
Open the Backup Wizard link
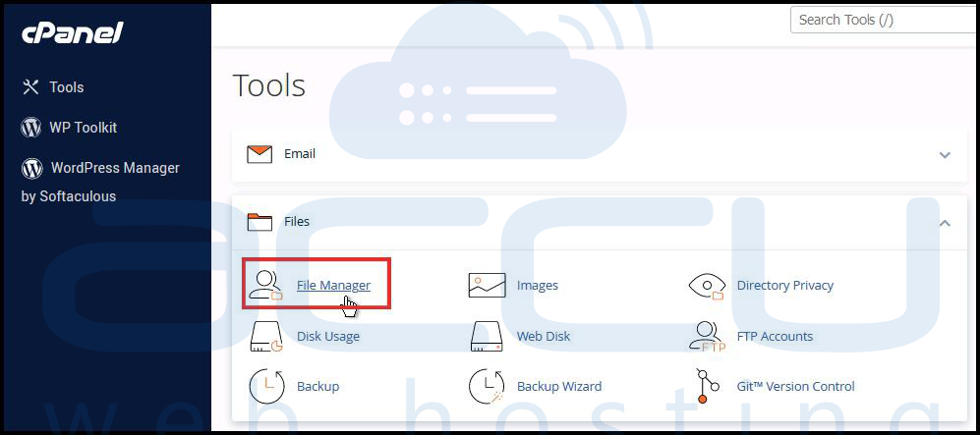(x=559, y=386)
